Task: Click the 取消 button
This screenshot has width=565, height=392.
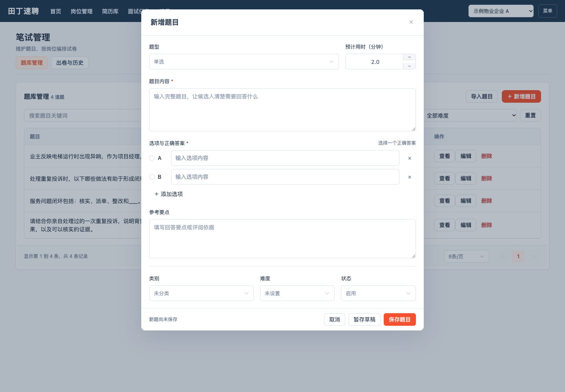Action: [x=335, y=319]
